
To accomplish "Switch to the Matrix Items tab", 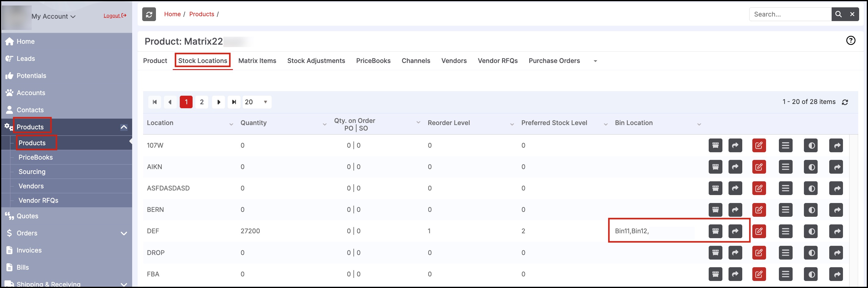I will coord(257,61).
